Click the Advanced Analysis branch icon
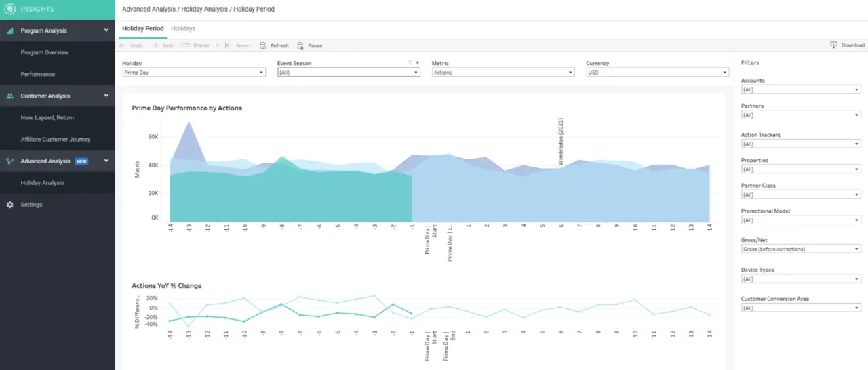This screenshot has height=370, width=868. pos(9,161)
